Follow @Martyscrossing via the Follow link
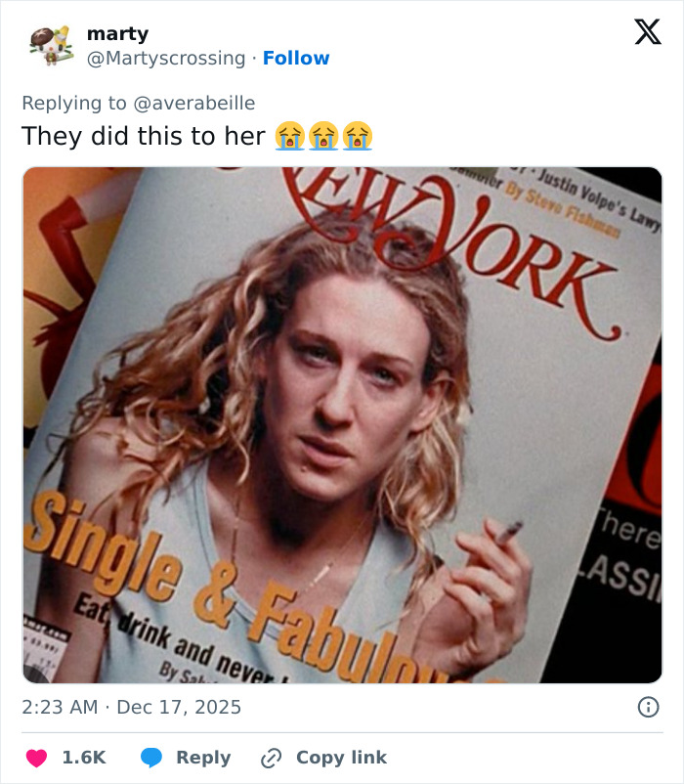This screenshot has height=784, width=684. coord(295,59)
